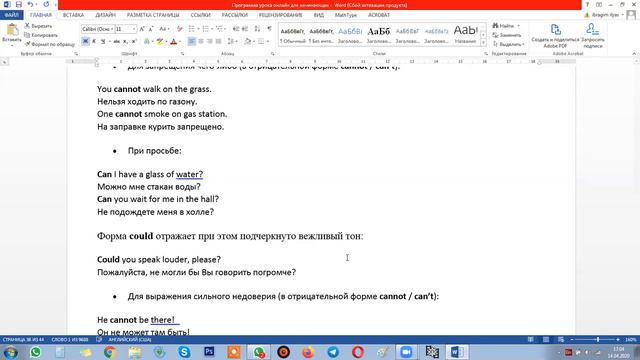The height and width of the screenshot is (360, 640).
Task: Open the ФАЙЛ (File) tab
Action: click(11, 15)
